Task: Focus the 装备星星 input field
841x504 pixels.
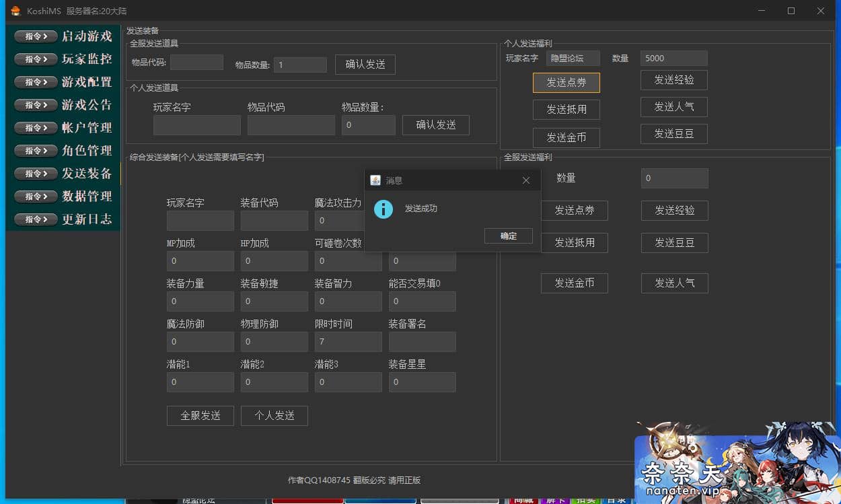Action: pyautogui.click(x=423, y=382)
